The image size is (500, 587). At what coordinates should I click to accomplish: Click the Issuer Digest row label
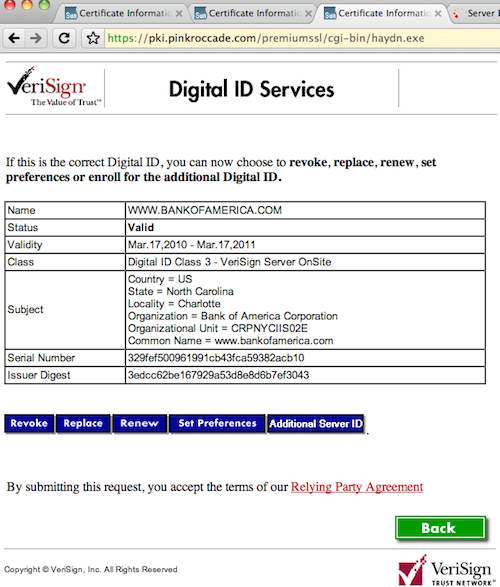(x=39, y=375)
